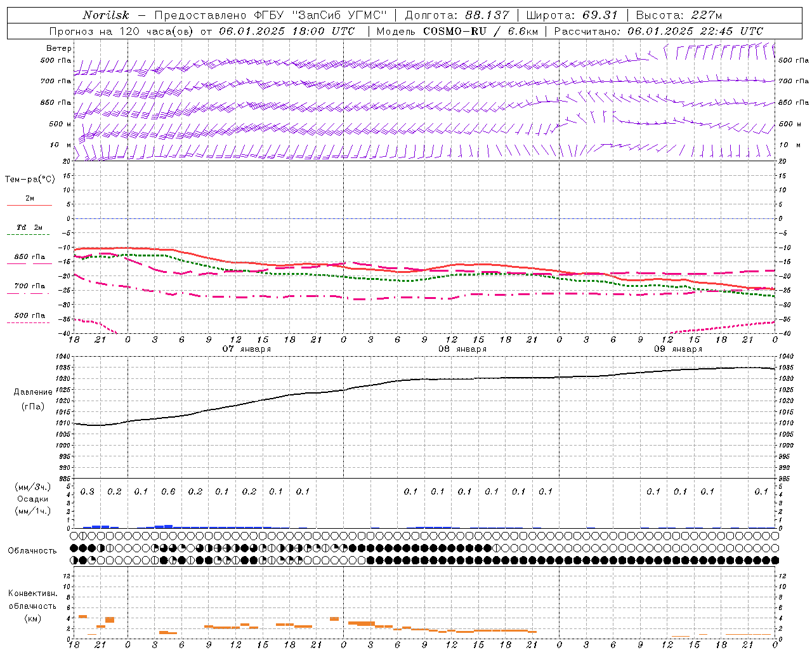The height and width of the screenshot is (650, 812).
Task: Click the date label 09 января
Action: pos(678,349)
